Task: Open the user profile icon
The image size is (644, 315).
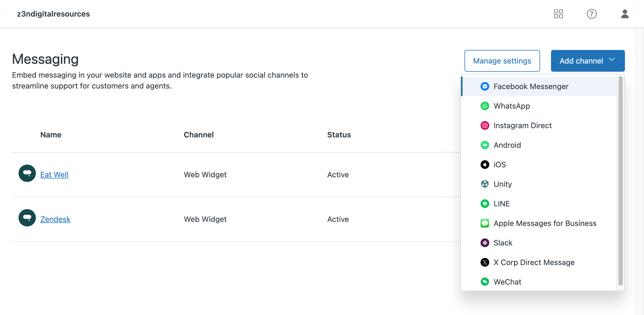Action: (625, 14)
